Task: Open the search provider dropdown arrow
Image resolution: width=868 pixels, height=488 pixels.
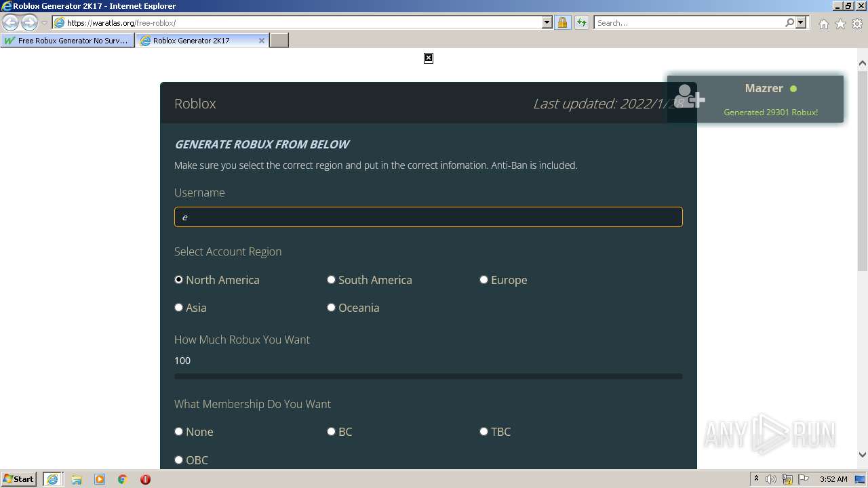Action: pyautogui.click(x=801, y=22)
